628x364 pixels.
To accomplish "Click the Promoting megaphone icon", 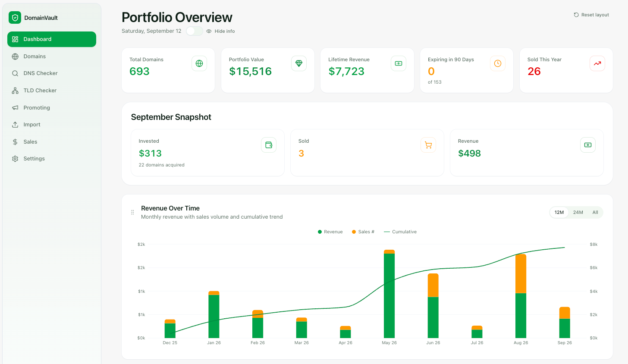I will pyautogui.click(x=15, y=108).
